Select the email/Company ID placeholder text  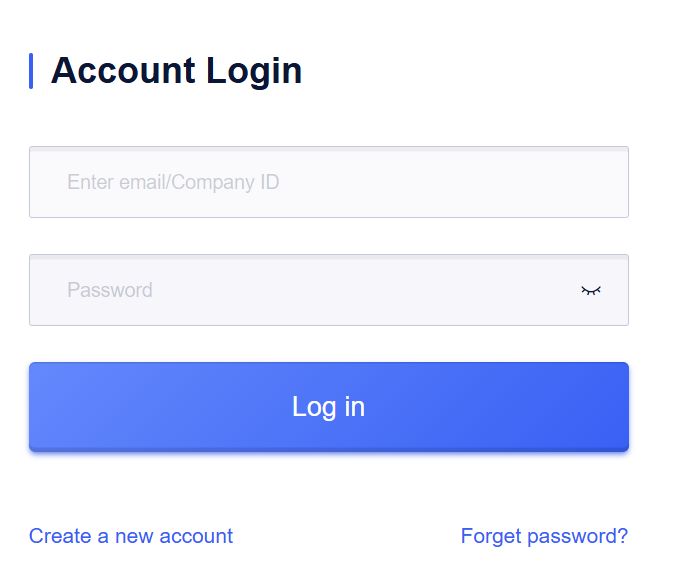173,182
